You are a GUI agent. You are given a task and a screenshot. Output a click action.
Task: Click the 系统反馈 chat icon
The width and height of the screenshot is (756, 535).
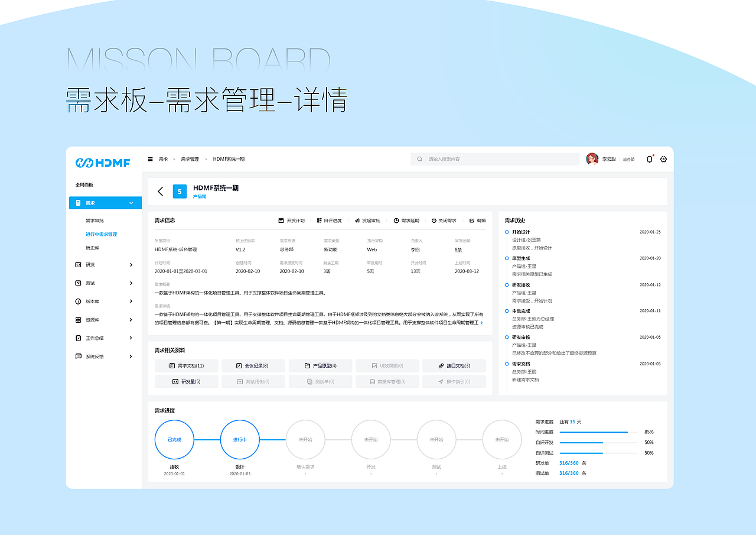point(78,356)
